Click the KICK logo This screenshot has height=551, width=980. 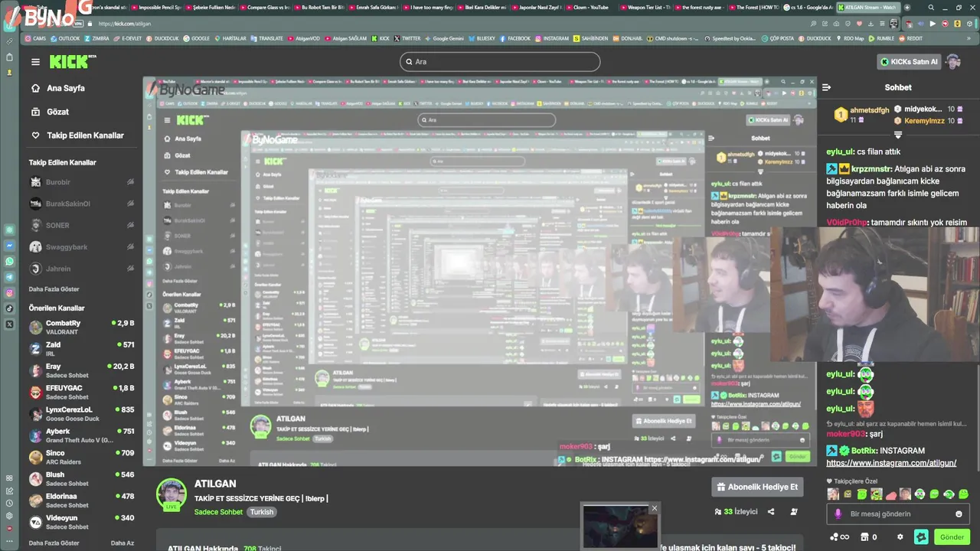click(72, 62)
